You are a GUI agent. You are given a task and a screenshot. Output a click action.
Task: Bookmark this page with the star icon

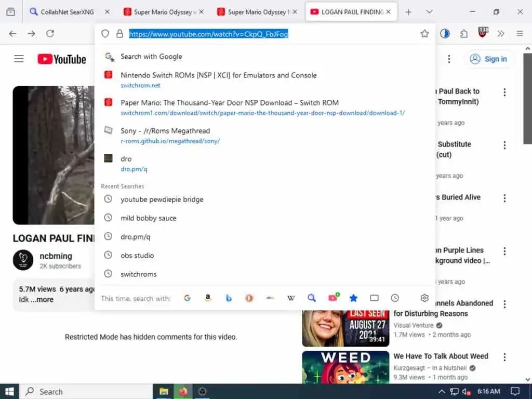click(424, 34)
